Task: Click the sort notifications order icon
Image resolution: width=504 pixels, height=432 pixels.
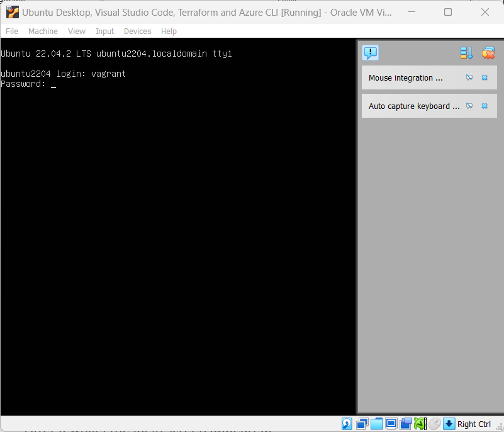Action: click(x=466, y=53)
